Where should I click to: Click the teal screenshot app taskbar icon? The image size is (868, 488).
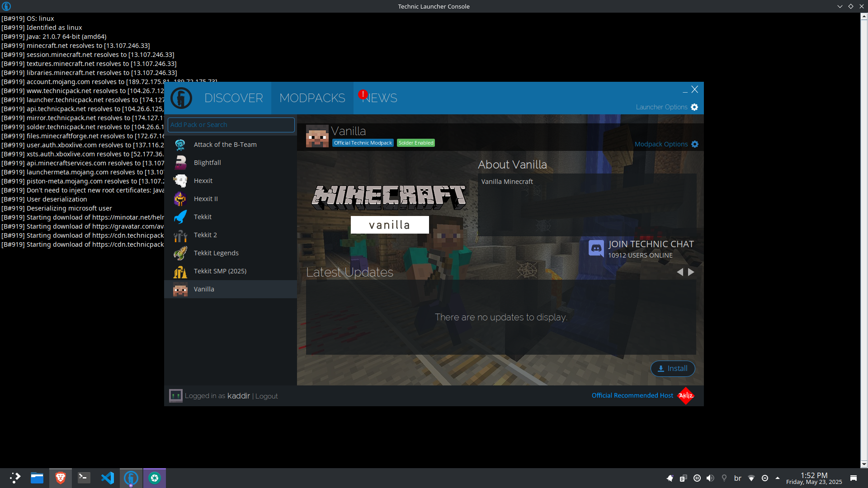click(x=155, y=478)
